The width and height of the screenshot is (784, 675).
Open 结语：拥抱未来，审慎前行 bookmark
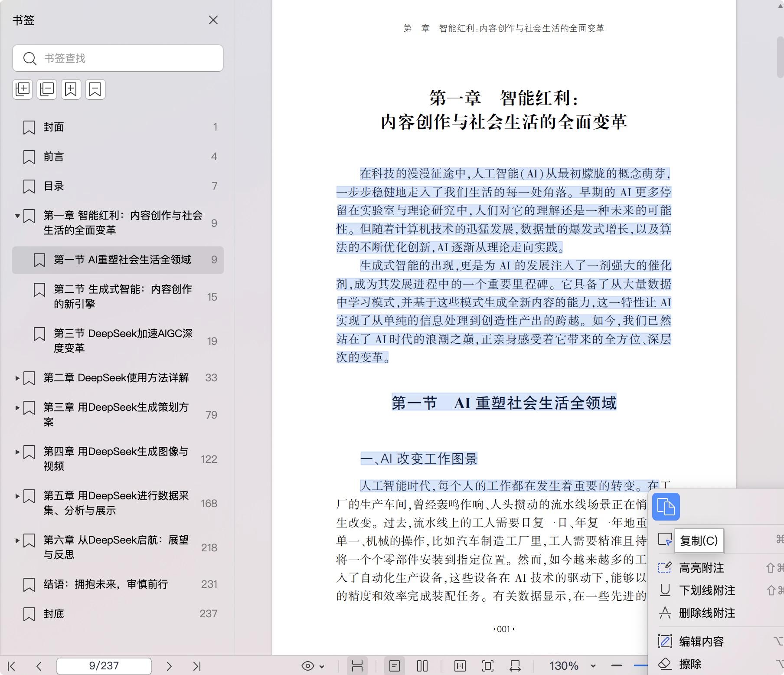118,584
